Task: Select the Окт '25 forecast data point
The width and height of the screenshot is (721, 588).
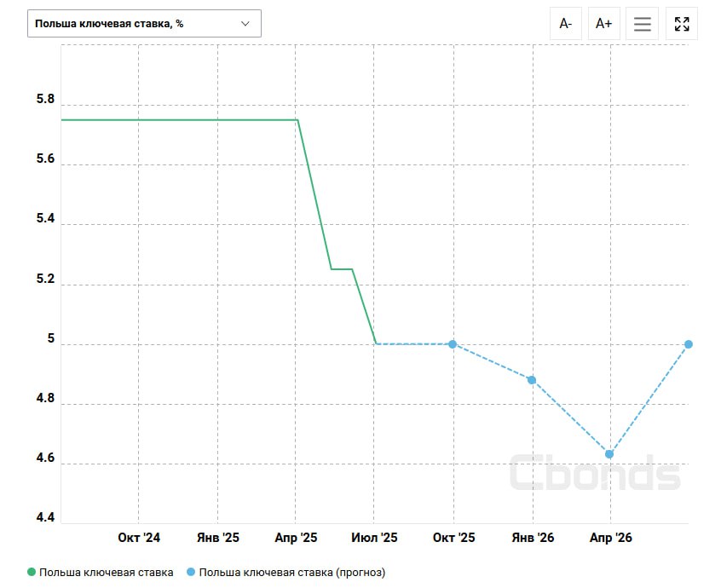Action: click(x=453, y=344)
